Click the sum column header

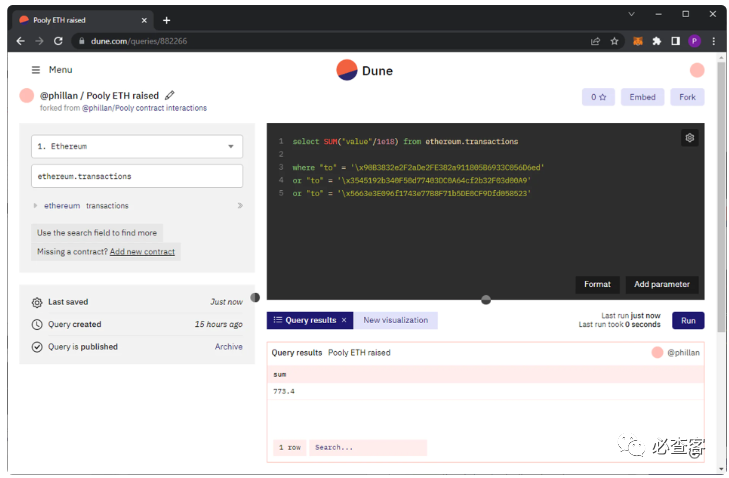[280, 374]
